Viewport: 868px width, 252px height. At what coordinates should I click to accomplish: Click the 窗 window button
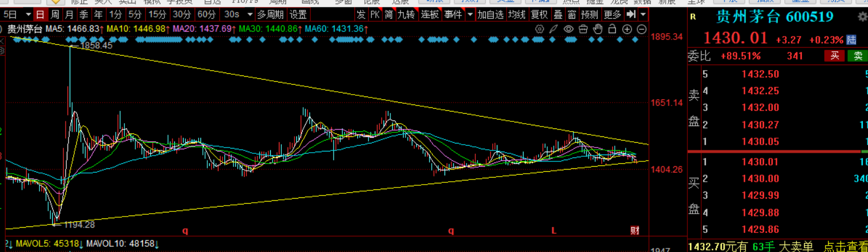click(572, 15)
